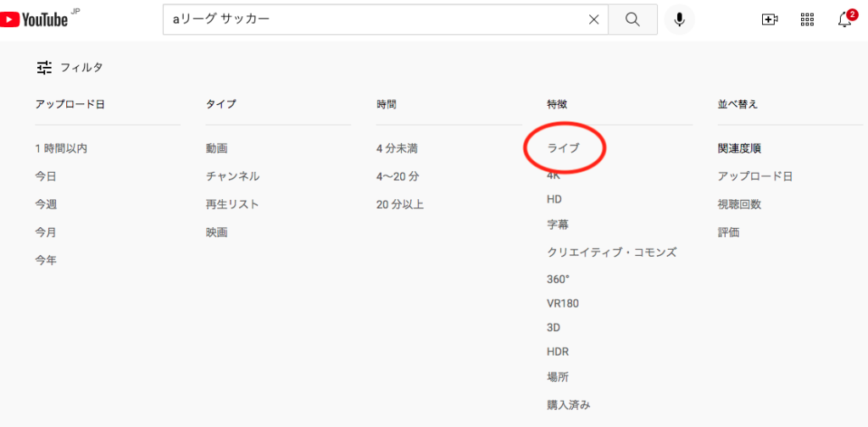The image size is (868, 427).
Task: Choose チャンネル as the result type
Action: click(x=232, y=176)
